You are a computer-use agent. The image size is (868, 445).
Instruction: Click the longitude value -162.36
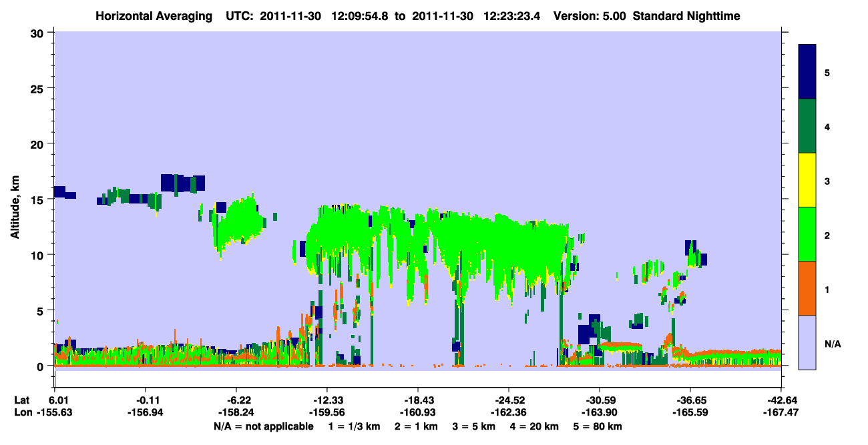pos(509,412)
